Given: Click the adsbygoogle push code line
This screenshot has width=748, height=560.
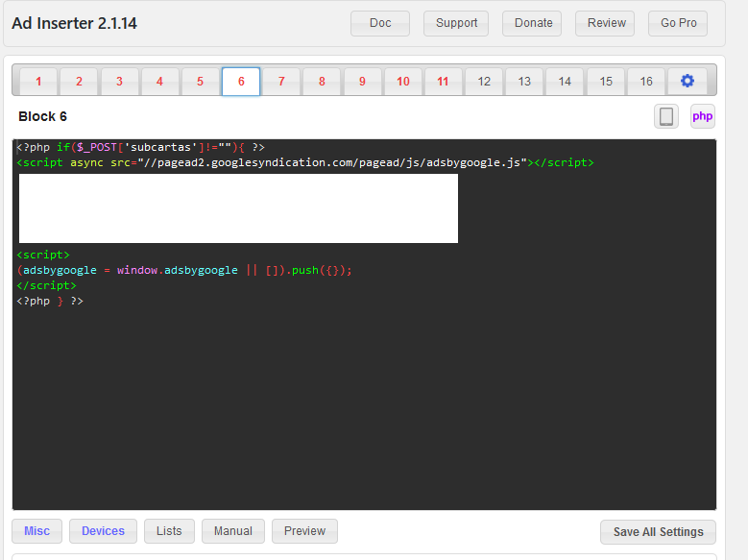Looking at the screenshot, I should pos(184,270).
